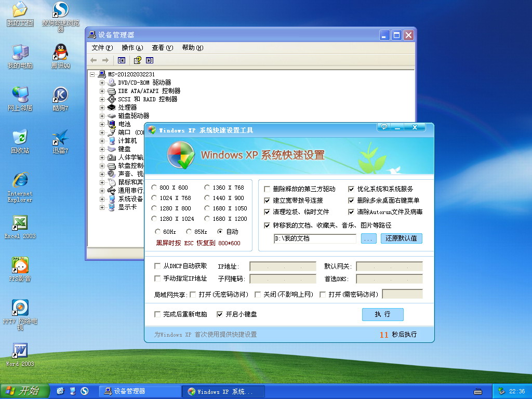Open the 我的文档 desktop icon
Screen dimensions: 532x399
click(20, 14)
